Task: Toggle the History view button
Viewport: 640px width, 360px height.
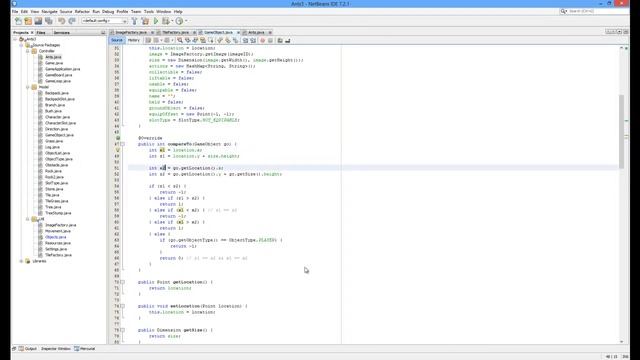Action: 133,40
